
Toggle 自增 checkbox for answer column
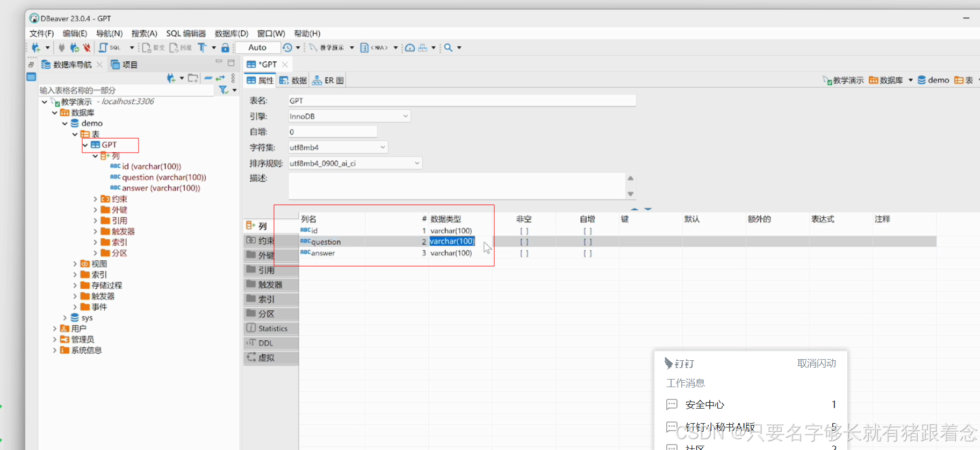coord(588,253)
